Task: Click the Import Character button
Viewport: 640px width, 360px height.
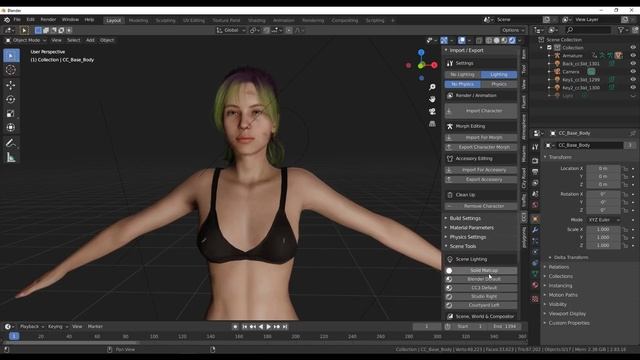Action: click(x=481, y=111)
